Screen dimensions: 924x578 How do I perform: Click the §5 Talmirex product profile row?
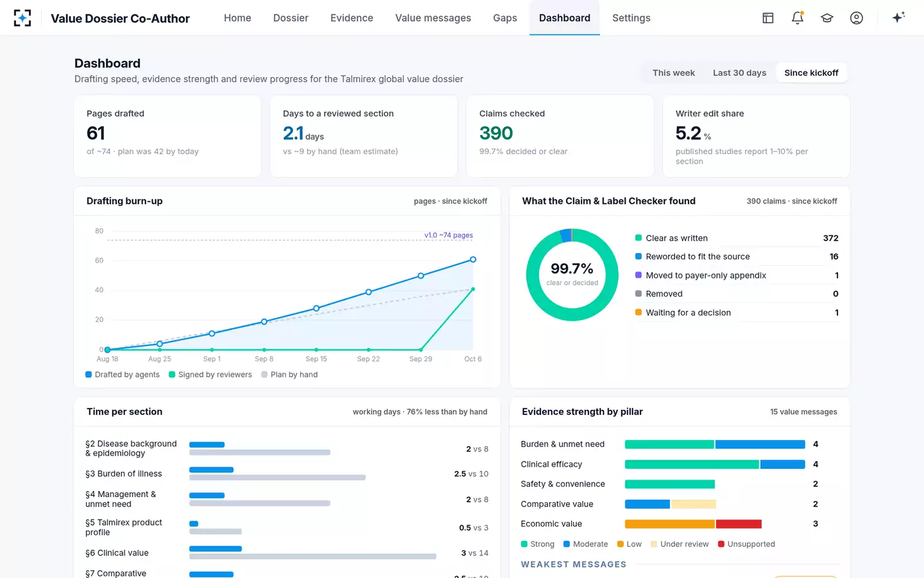click(287, 527)
